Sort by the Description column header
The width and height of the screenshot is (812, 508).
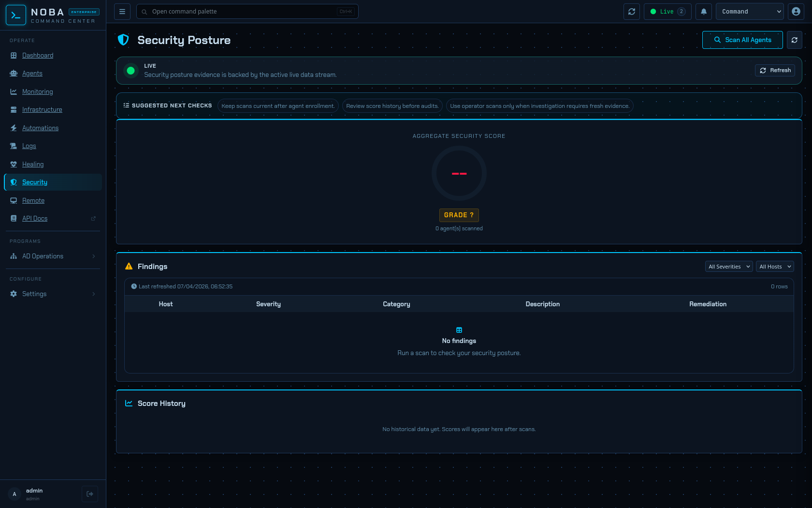coord(543,304)
